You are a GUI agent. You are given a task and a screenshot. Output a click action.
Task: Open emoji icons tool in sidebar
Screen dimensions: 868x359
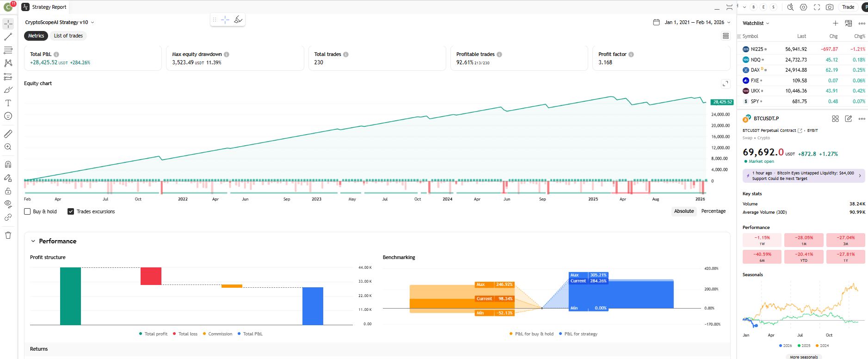tap(8, 116)
